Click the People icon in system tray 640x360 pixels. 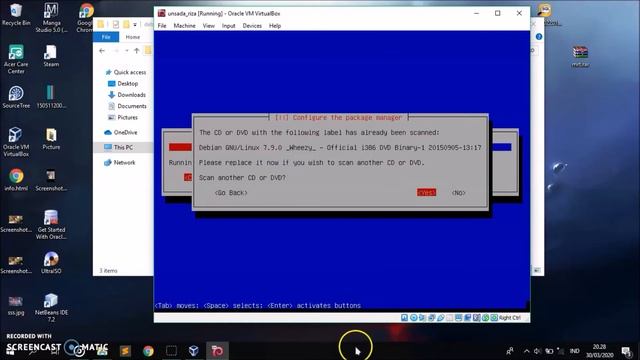tap(510, 351)
